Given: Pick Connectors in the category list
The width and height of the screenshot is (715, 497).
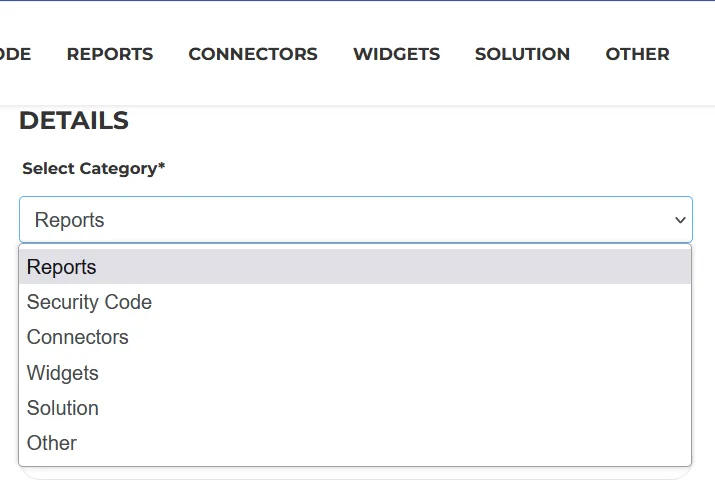Looking at the screenshot, I should 355,337.
